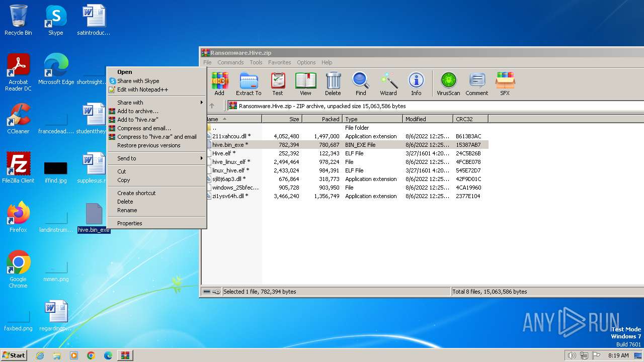644x362 pixels.
Task: Choose Add to archive...
Action: coord(156,111)
